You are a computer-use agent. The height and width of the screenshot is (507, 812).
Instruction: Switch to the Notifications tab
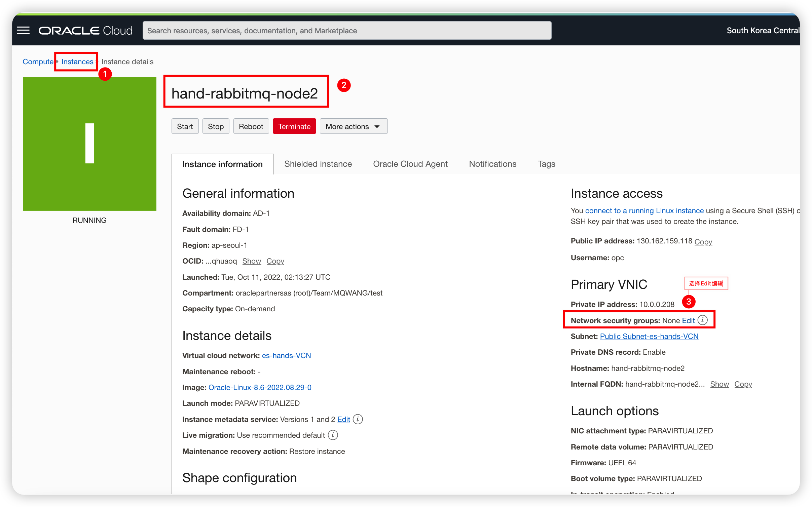click(492, 164)
